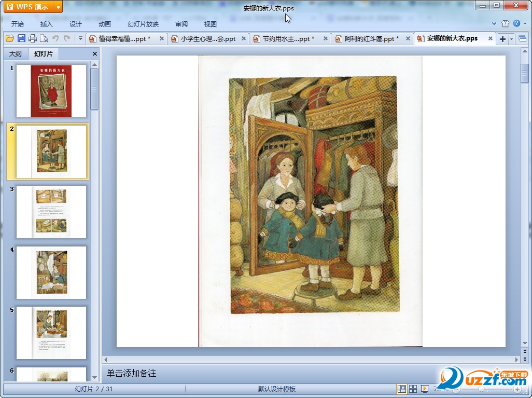Screen dimensions: 532x398
Task: Select the 安娜的新大衣.pps document tab
Action: [452, 38]
